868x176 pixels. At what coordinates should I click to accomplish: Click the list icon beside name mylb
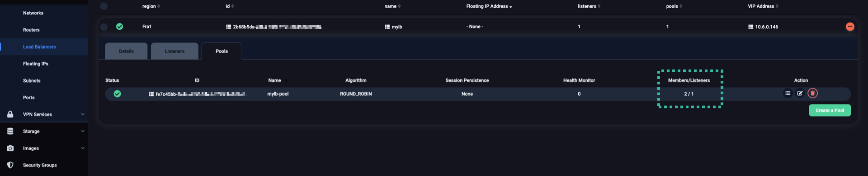(387, 27)
